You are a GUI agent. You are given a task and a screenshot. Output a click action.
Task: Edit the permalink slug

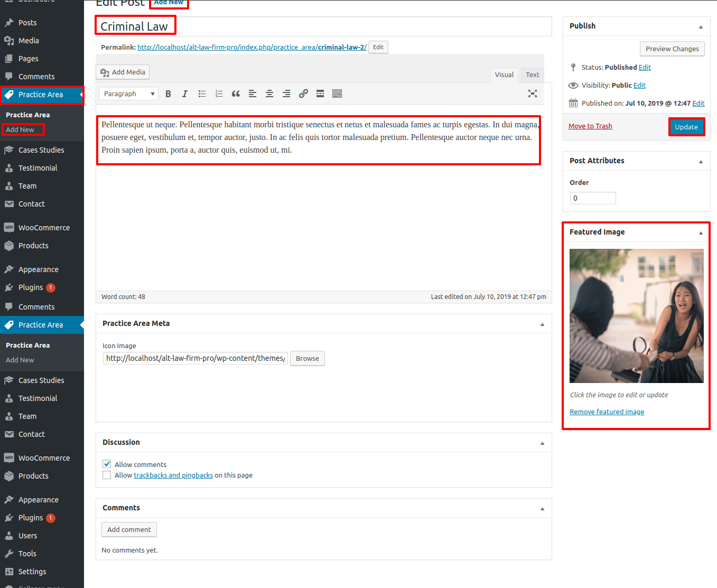378,47
